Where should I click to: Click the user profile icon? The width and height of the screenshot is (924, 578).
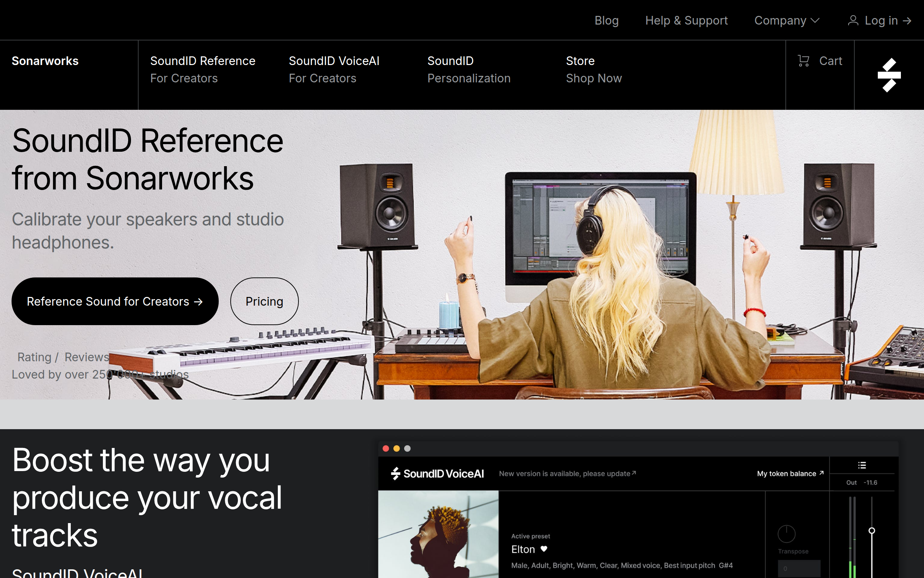(853, 20)
